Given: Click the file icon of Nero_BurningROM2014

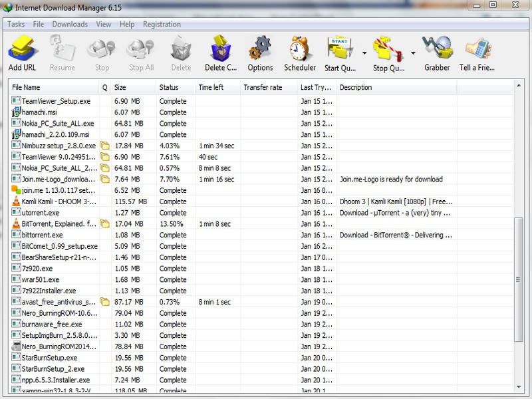Looking at the screenshot, I should click(x=16, y=346).
